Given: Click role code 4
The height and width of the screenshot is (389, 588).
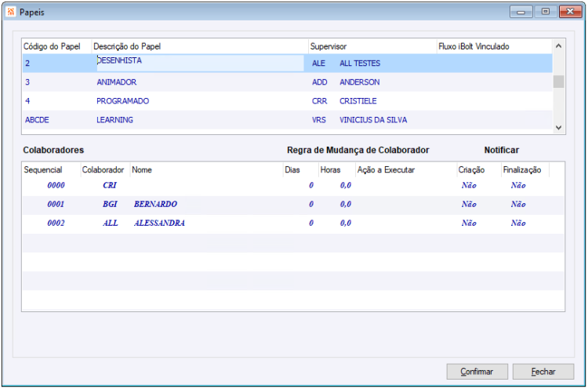Looking at the screenshot, I should [x=27, y=101].
